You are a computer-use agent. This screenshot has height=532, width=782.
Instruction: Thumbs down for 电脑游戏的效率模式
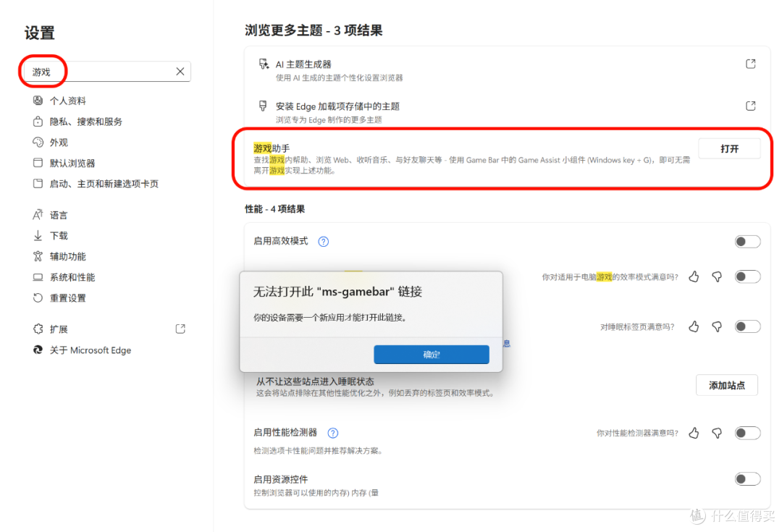(x=717, y=276)
